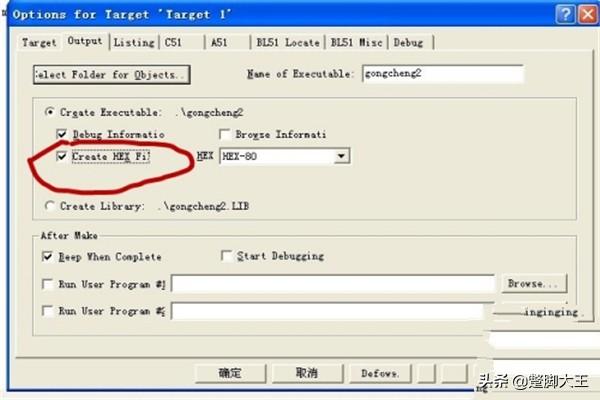Switch to the Debug tab
The image size is (600, 400).
click(408, 42)
